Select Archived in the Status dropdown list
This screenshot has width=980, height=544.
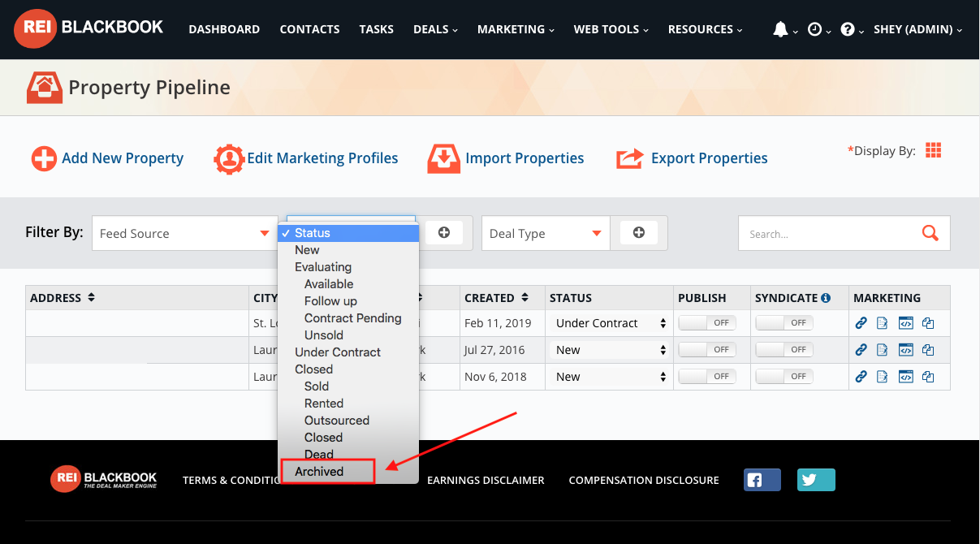pos(348,472)
